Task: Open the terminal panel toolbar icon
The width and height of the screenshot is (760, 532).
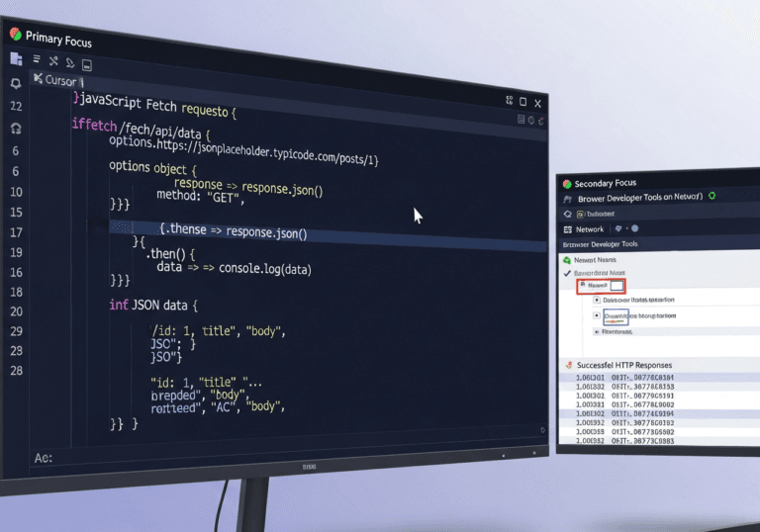Action: [x=87, y=65]
